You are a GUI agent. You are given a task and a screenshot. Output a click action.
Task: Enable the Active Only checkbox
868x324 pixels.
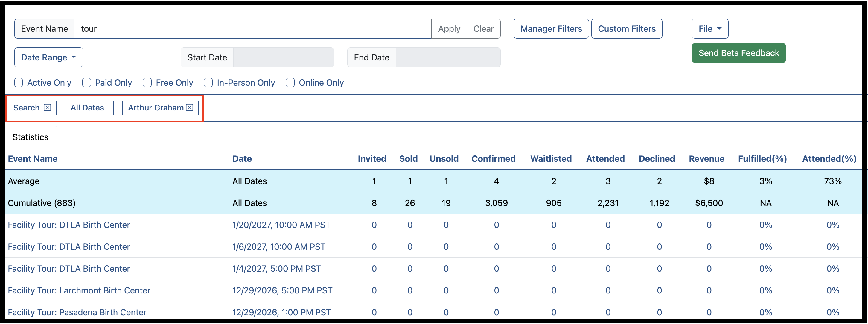coord(19,83)
